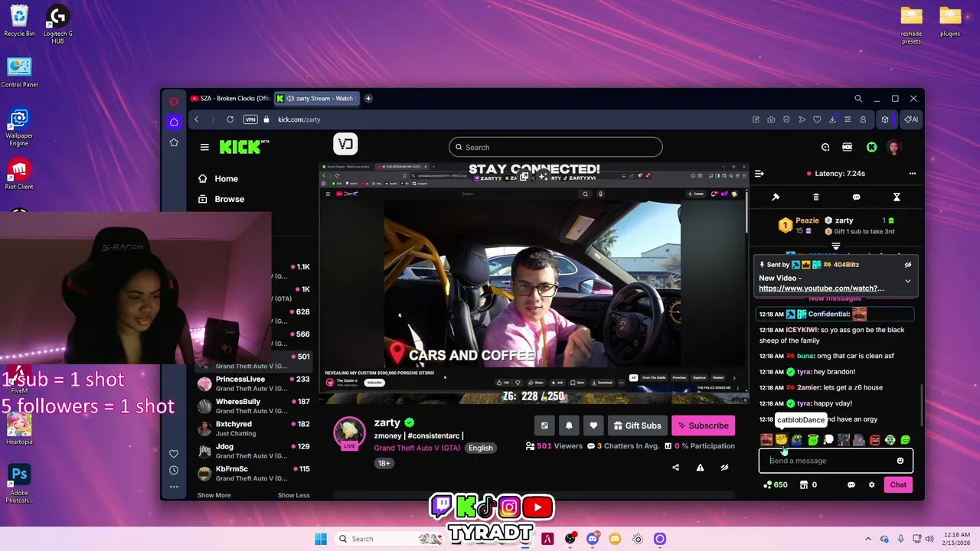Reload the page with the refresh icon
980x551 pixels.
[230, 119]
